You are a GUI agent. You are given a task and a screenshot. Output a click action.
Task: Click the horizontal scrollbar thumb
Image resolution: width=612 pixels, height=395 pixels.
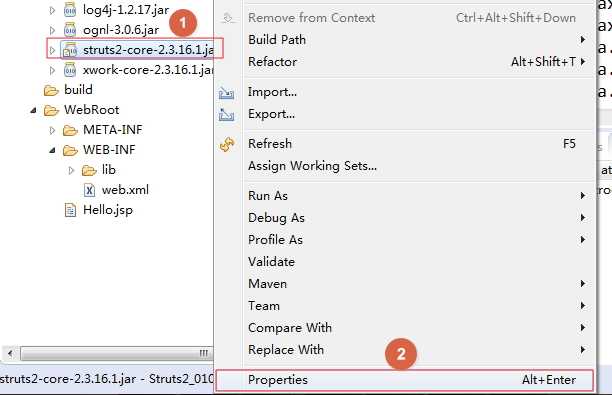(117, 354)
